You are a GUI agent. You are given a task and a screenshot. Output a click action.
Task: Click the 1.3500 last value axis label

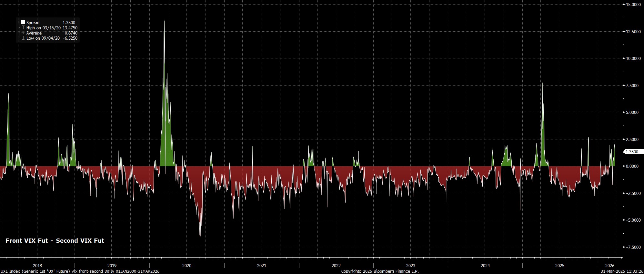[631, 152]
